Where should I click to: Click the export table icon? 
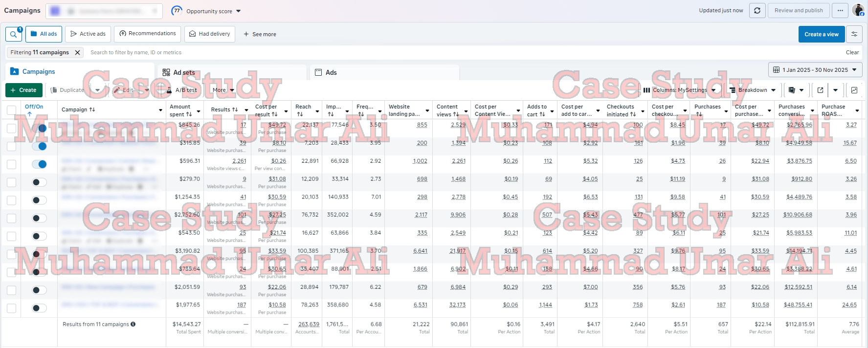click(x=820, y=90)
